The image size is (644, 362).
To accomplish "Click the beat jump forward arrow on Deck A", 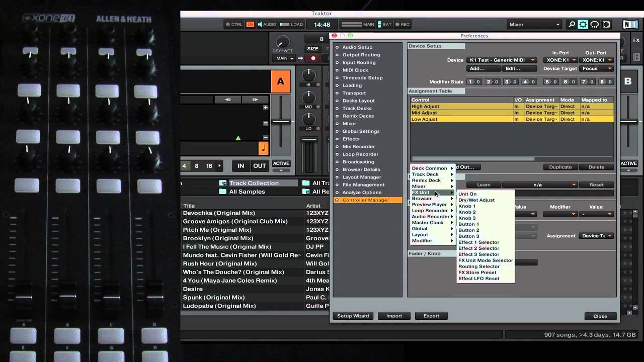I will pos(255,100).
